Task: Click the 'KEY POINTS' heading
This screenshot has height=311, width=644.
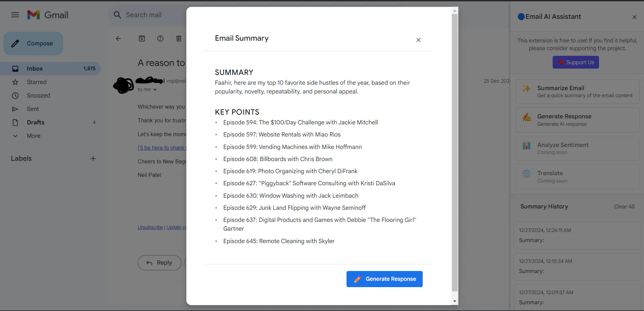Action: [237, 112]
